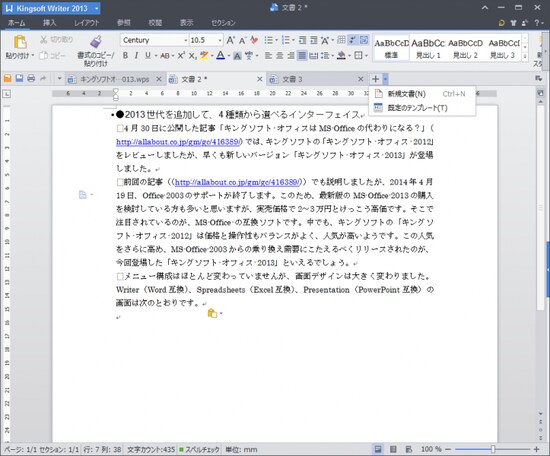Apply distributed alignment

click(314, 55)
